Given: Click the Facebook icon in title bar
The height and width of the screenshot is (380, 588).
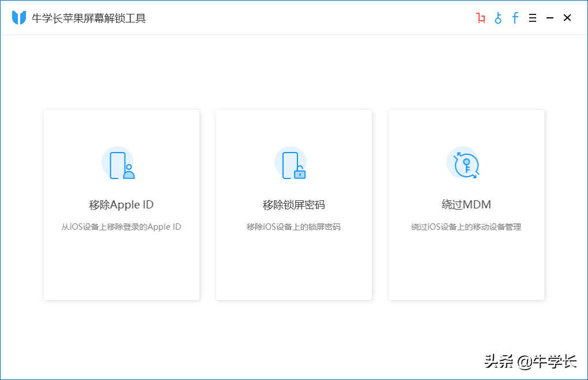Looking at the screenshot, I should [x=515, y=18].
